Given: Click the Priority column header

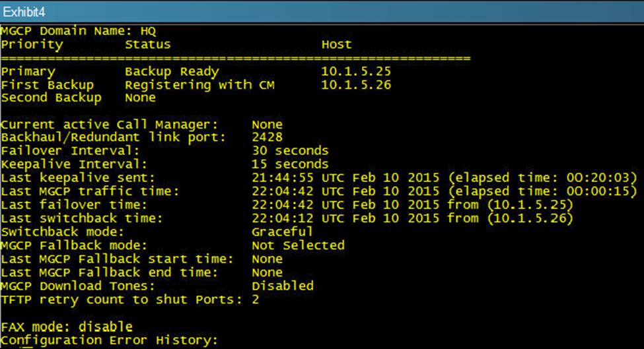Looking at the screenshot, I should pyautogui.click(x=32, y=45).
